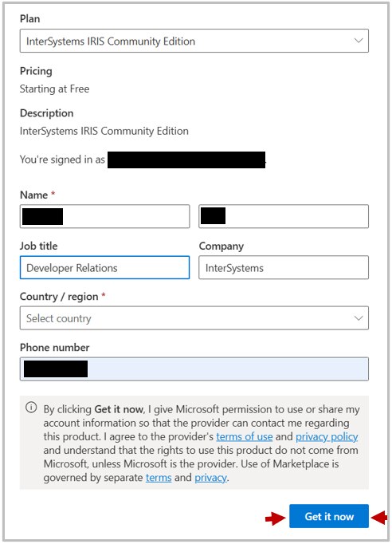This screenshot has width=392, height=544.
Task: Click the info icon in the consent notice
Action: 31,408
